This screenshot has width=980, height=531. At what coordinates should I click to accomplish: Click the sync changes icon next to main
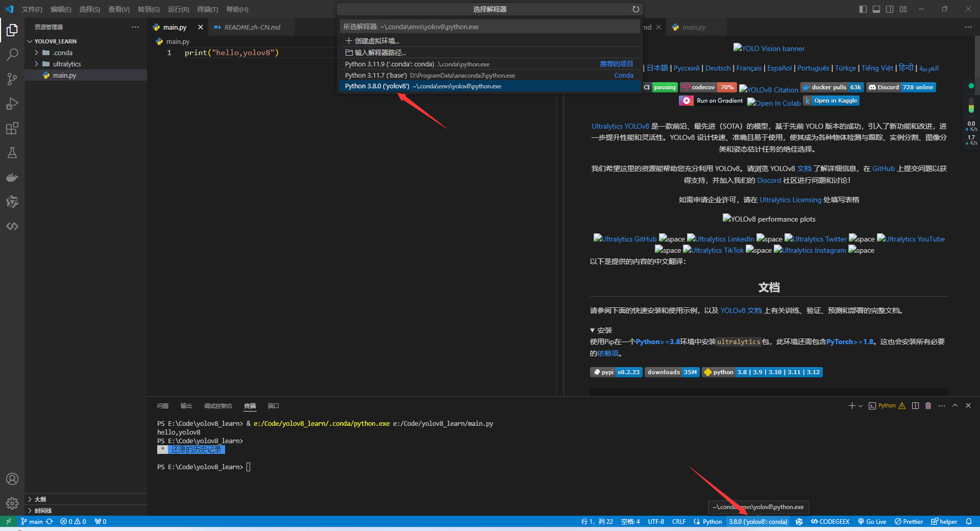pyautogui.click(x=50, y=521)
